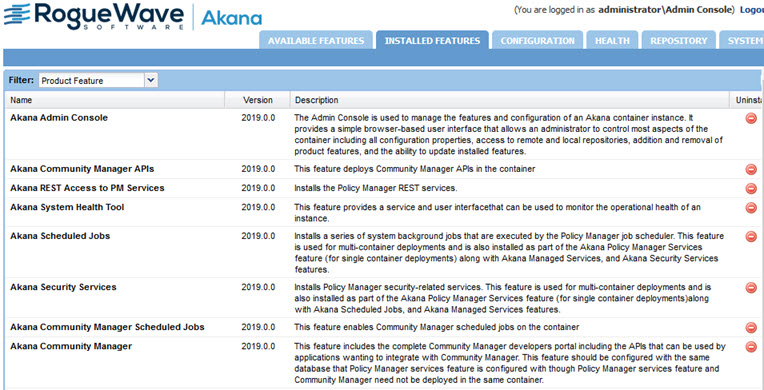This screenshot has height=390, width=764.
Task: Open the Health tab
Action: tap(612, 40)
